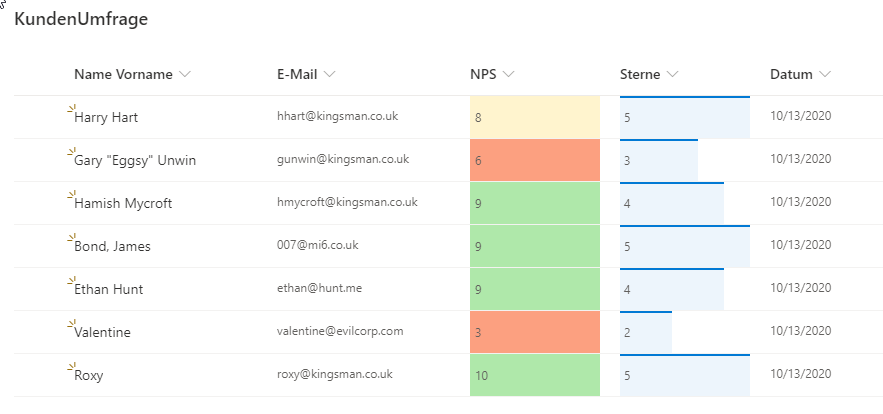
Task: Click the new-item glimmer icon beside Roxy
Action: pos(71,367)
